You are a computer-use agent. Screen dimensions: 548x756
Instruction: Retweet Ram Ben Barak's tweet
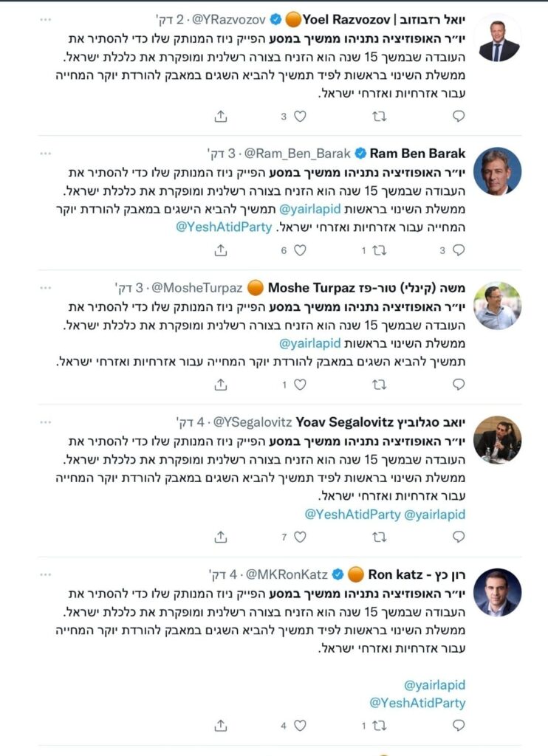(x=379, y=252)
